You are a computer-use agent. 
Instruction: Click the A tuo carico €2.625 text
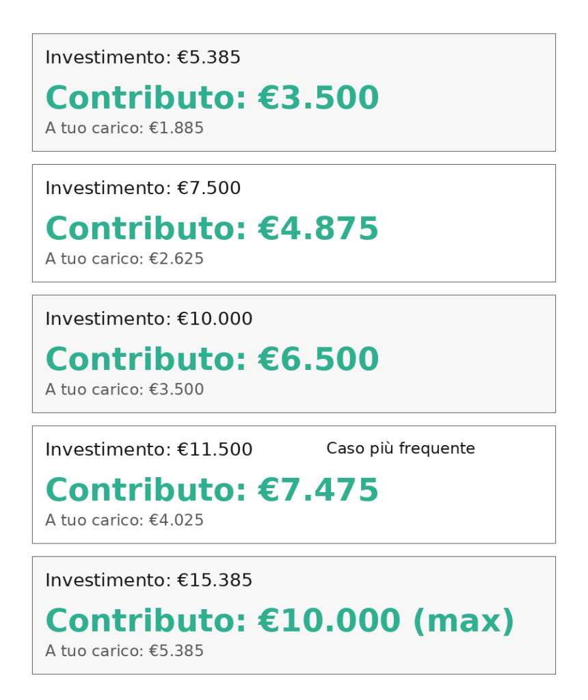[124, 258]
